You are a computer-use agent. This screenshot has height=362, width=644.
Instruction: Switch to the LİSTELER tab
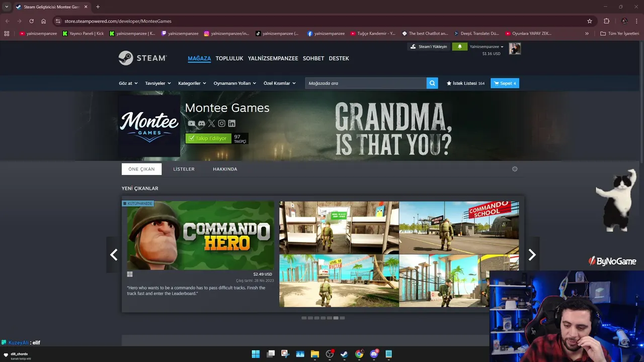click(184, 169)
